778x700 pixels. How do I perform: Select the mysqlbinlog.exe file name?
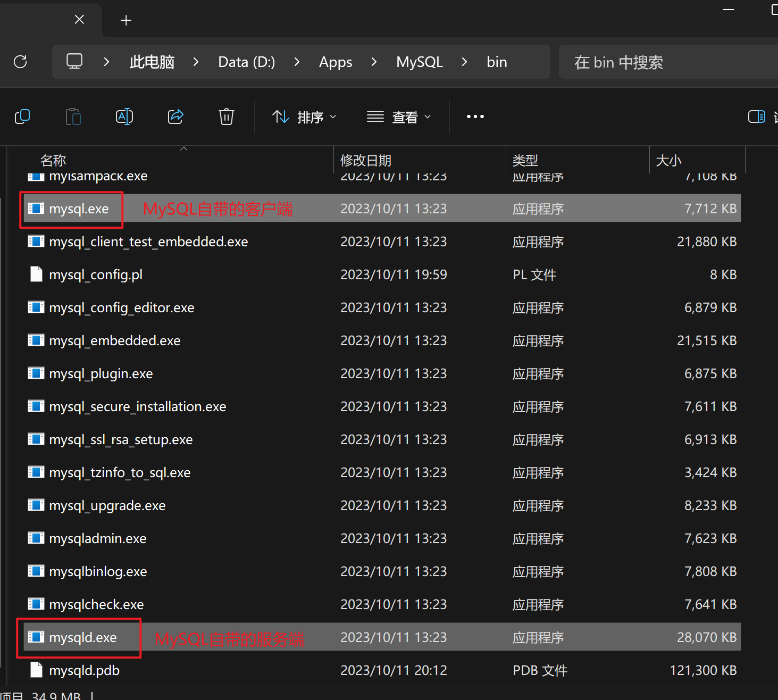[x=98, y=572]
